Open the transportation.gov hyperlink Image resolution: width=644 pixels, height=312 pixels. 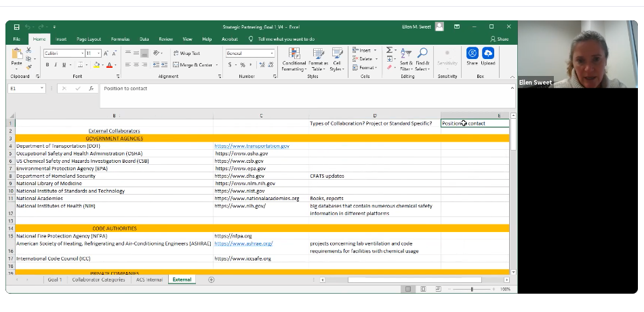tap(251, 146)
